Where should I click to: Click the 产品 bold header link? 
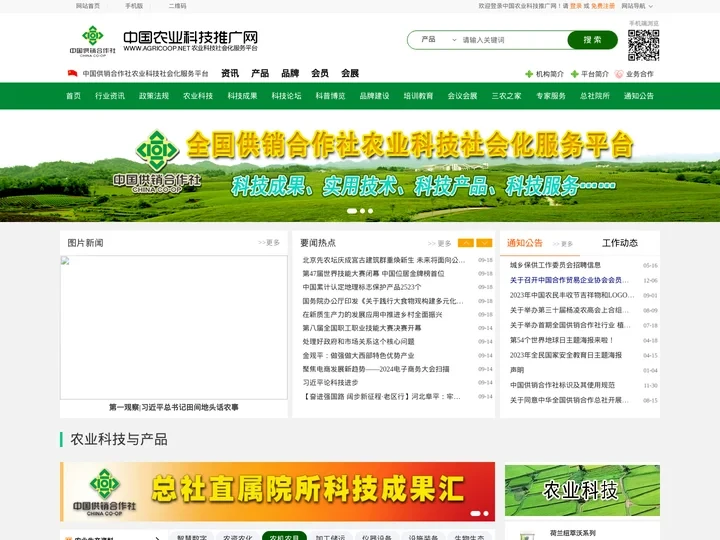pos(260,73)
